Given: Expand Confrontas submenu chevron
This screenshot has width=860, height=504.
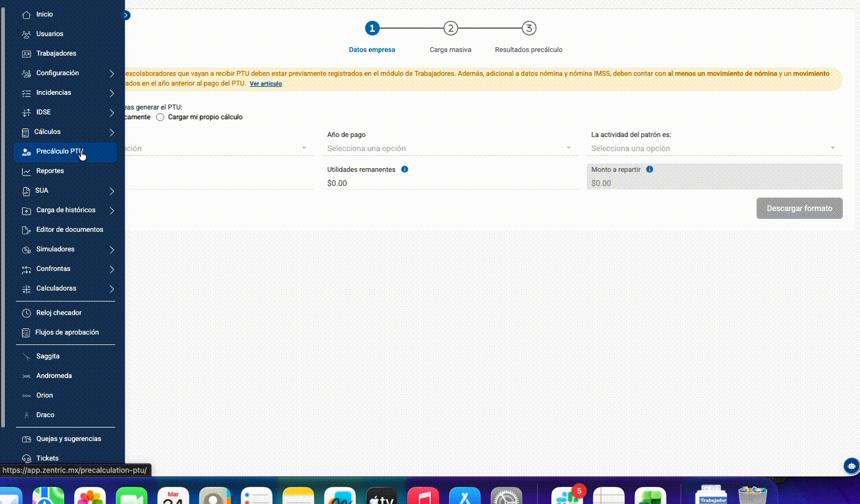Looking at the screenshot, I should tap(112, 269).
